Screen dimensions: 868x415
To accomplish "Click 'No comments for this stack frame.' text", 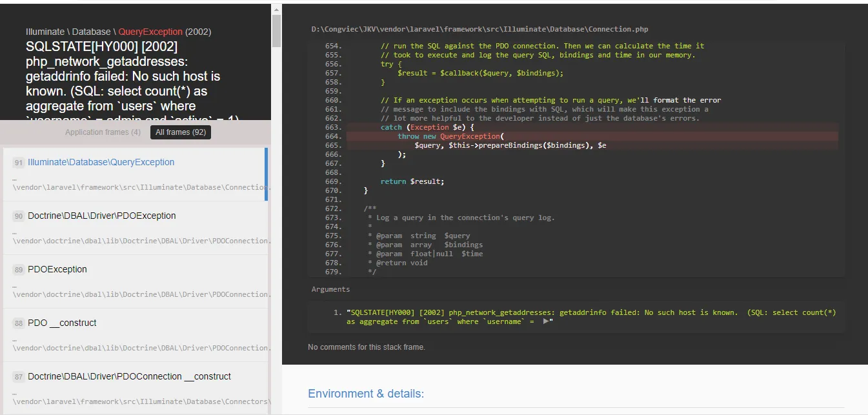I will pyautogui.click(x=367, y=347).
